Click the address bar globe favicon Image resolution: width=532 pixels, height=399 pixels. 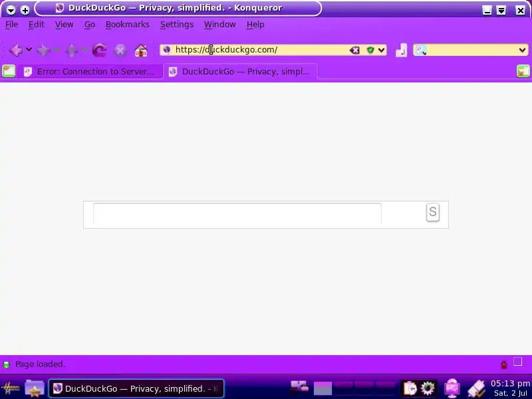click(x=167, y=50)
